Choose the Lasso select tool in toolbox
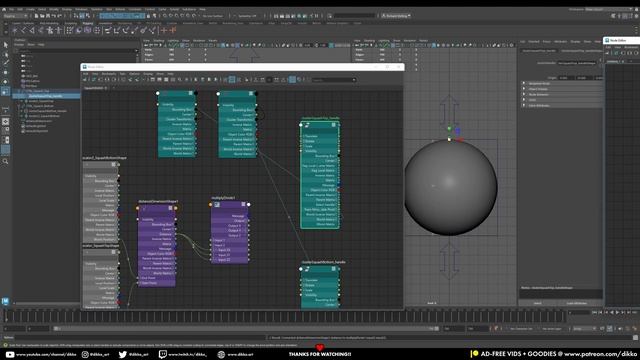This screenshot has height=360, width=640. 5,54
